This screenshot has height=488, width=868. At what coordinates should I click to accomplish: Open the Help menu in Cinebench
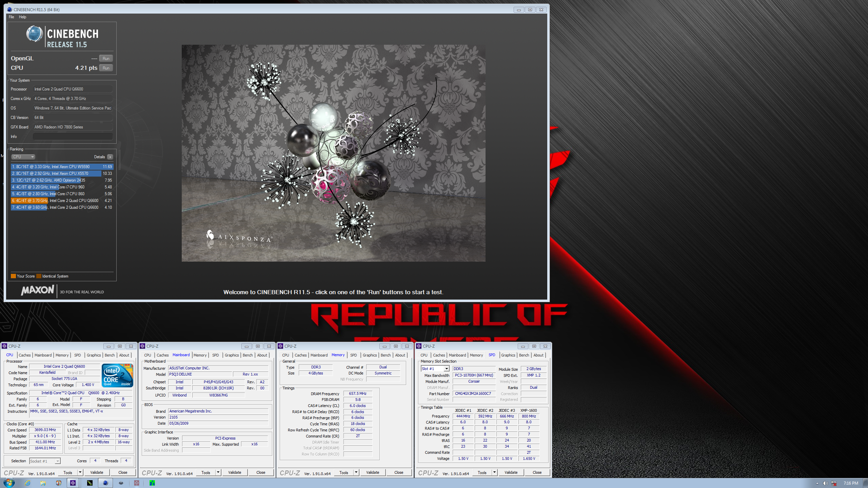(22, 17)
